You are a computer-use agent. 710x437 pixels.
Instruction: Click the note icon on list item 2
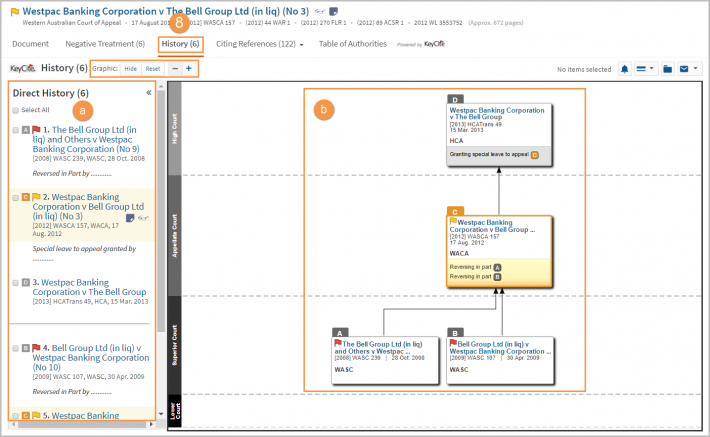130,218
